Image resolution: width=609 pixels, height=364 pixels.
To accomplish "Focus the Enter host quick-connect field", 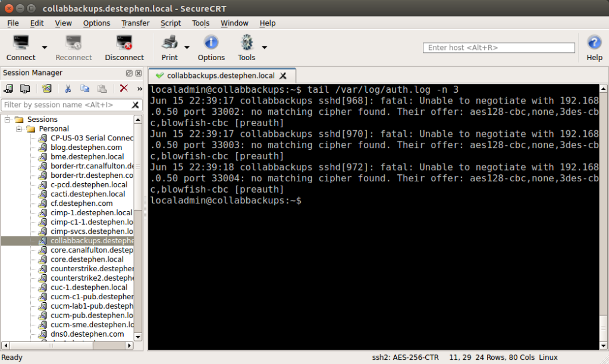I will point(499,48).
